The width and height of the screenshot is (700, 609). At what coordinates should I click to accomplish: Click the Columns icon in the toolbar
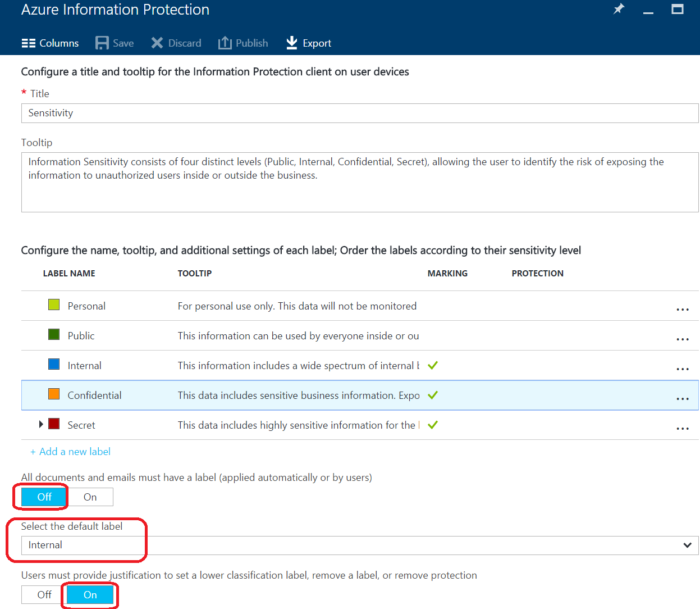pos(30,43)
